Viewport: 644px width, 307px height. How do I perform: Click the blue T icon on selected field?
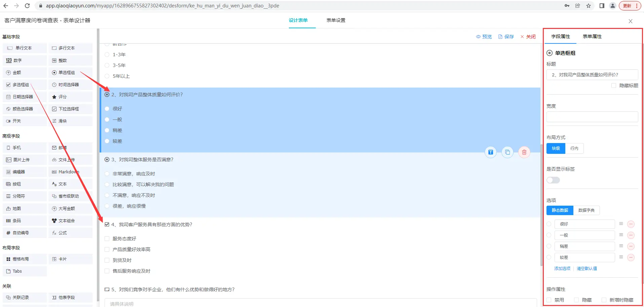click(491, 152)
